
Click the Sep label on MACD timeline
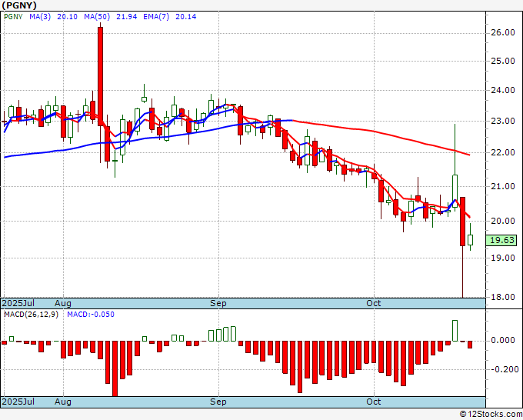coord(218,402)
